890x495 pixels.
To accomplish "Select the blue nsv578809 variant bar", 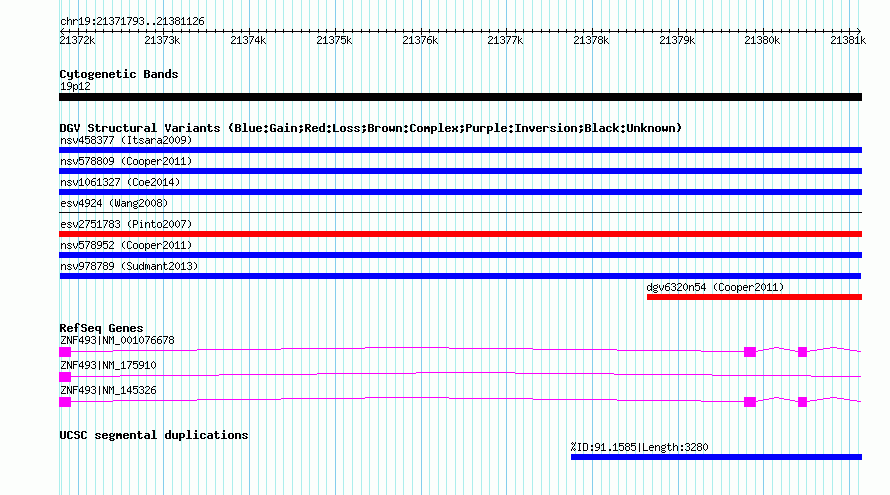I will 460,171.
